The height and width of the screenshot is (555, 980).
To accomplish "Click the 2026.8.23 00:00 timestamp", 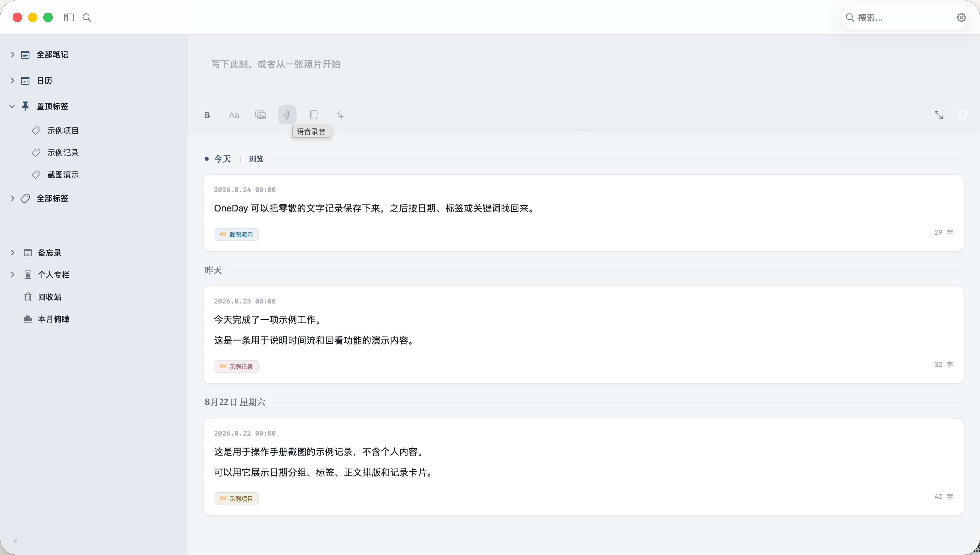I will pyautogui.click(x=245, y=301).
